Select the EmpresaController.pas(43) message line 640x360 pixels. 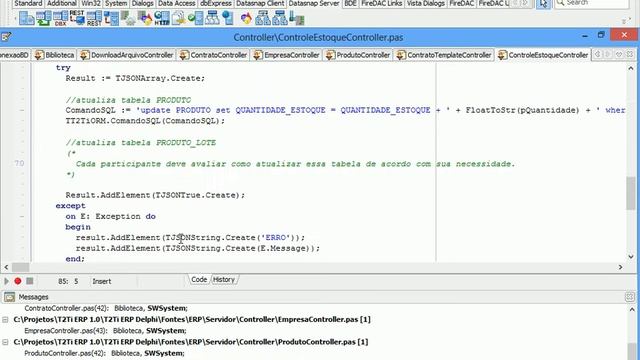(x=105, y=331)
